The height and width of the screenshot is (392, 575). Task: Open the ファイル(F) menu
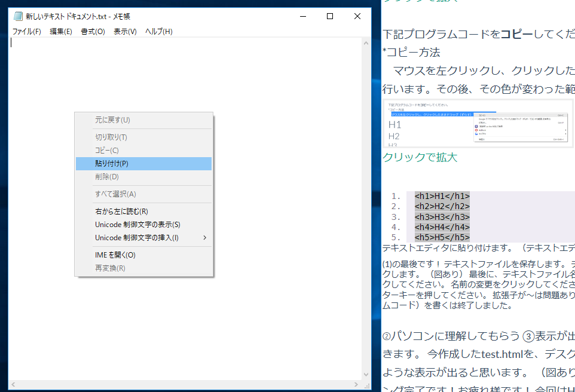(27, 32)
